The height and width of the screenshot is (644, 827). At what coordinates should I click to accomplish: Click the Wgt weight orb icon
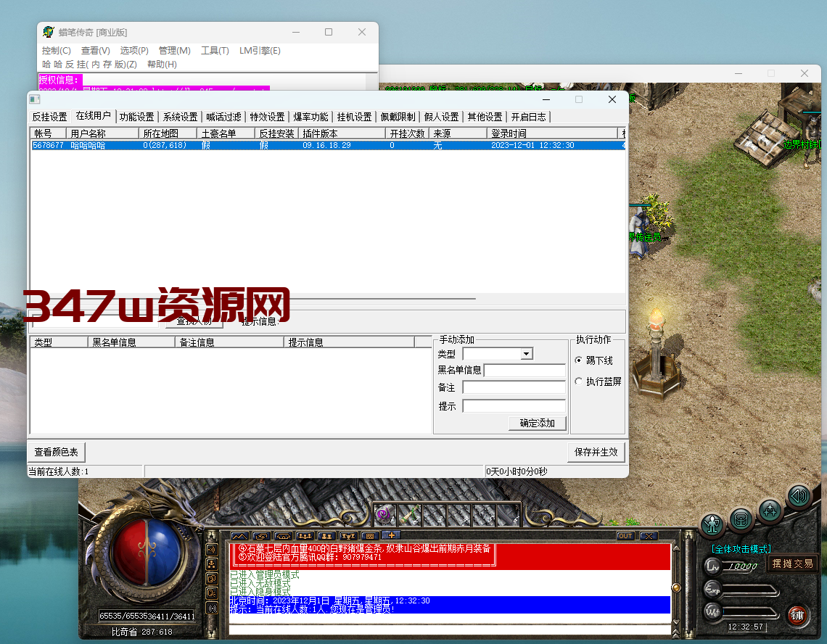pyautogui.click(x=712, y=612)
